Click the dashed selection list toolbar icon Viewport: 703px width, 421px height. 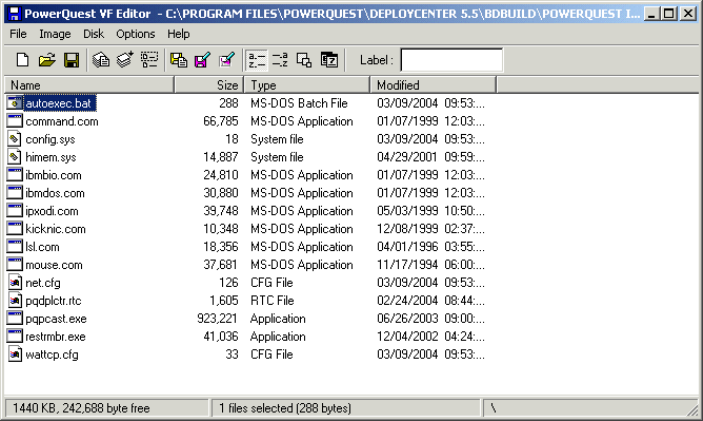point(149,60)
